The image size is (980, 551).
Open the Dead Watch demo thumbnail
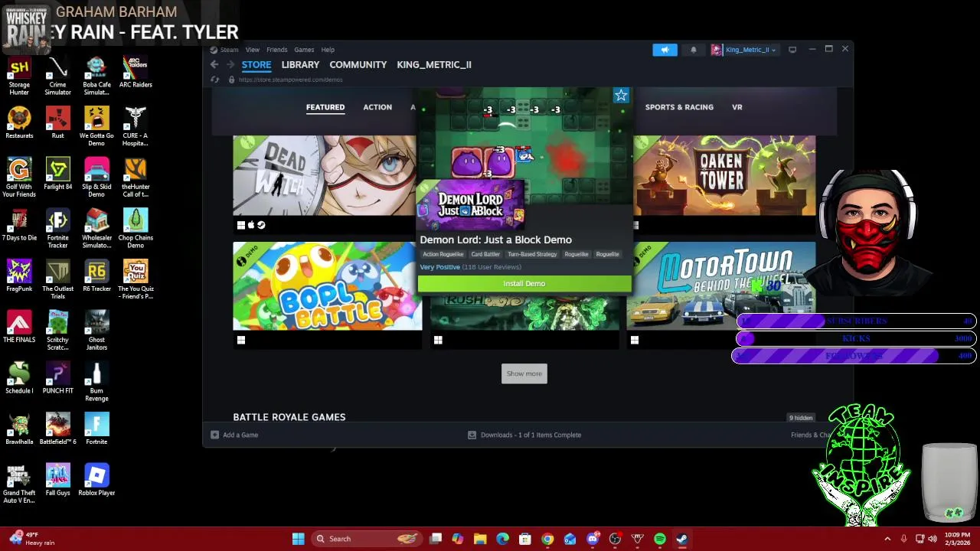point(325,176)
